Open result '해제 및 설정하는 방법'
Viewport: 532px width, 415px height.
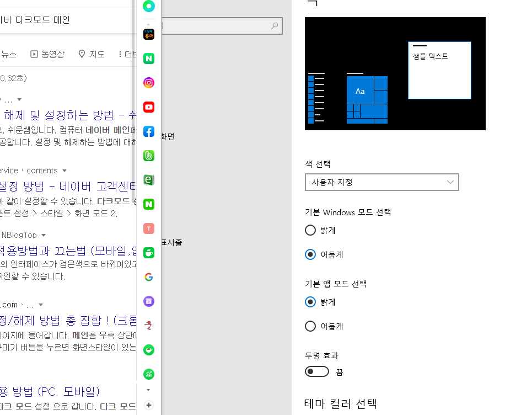[x=69, y=115]
